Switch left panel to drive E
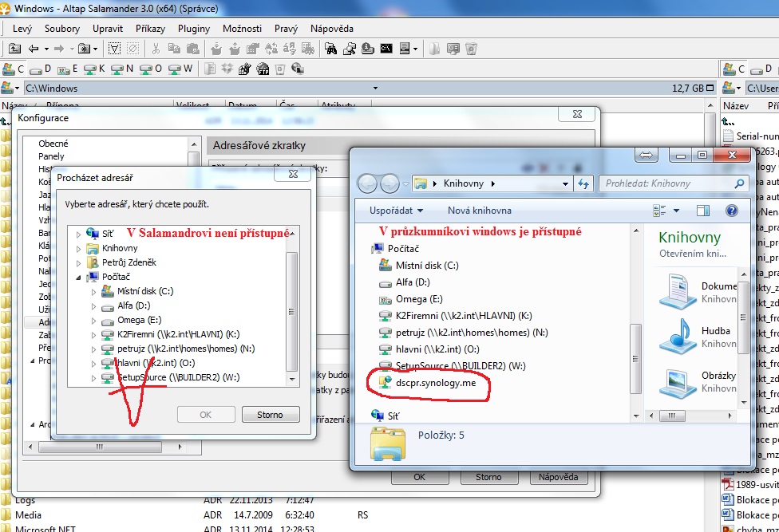779x532 pixels. [x=68, y=69]
